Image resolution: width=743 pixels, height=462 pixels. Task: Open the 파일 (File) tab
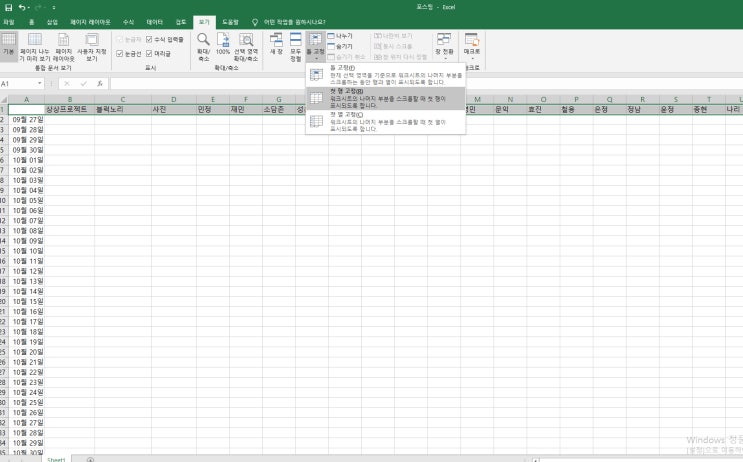tap(9, 22)
